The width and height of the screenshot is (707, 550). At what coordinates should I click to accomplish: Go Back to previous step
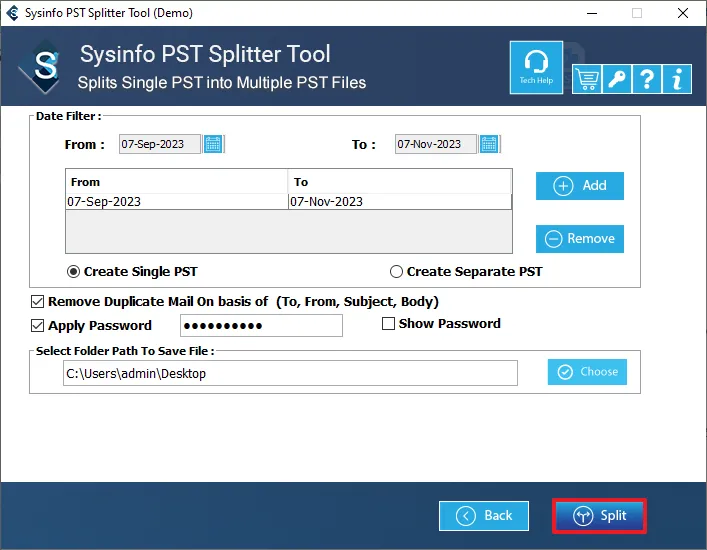484,516
